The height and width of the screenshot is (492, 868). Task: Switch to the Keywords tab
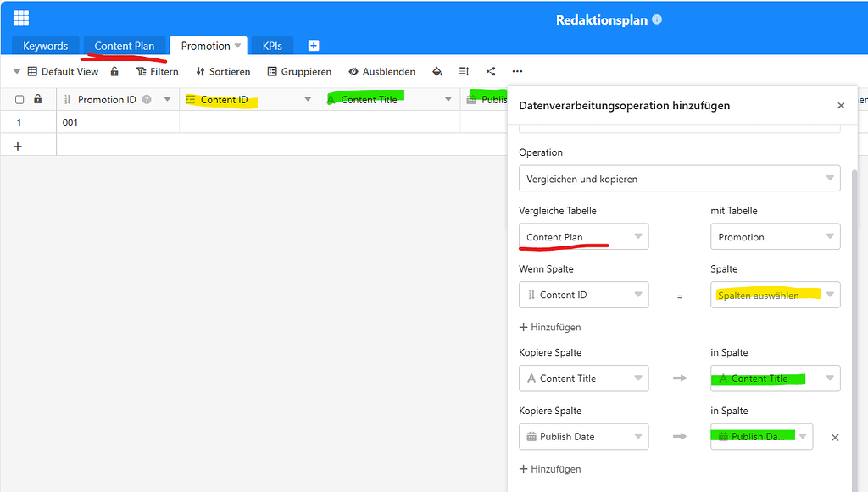[46, 46]
